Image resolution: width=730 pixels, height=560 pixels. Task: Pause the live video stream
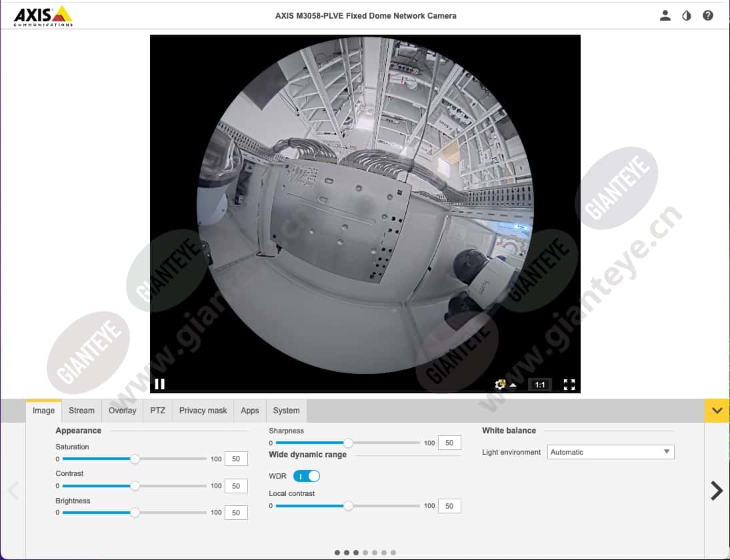coord(160,384)
